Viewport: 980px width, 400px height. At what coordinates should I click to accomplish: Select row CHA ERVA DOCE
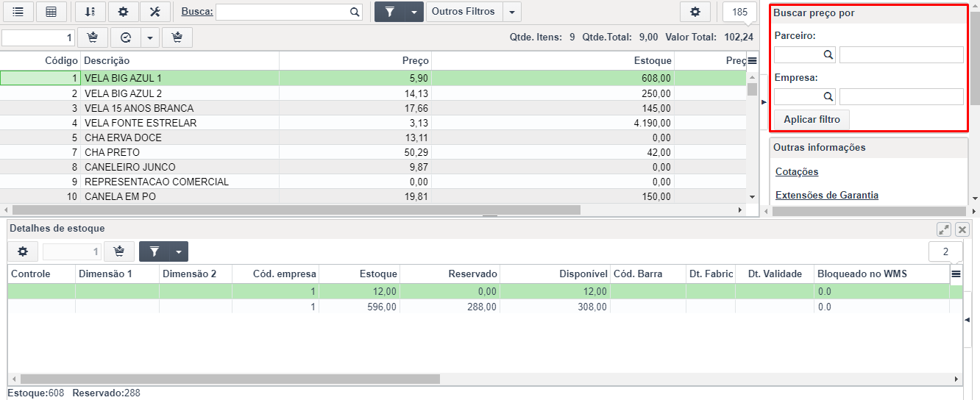[373, 137]
